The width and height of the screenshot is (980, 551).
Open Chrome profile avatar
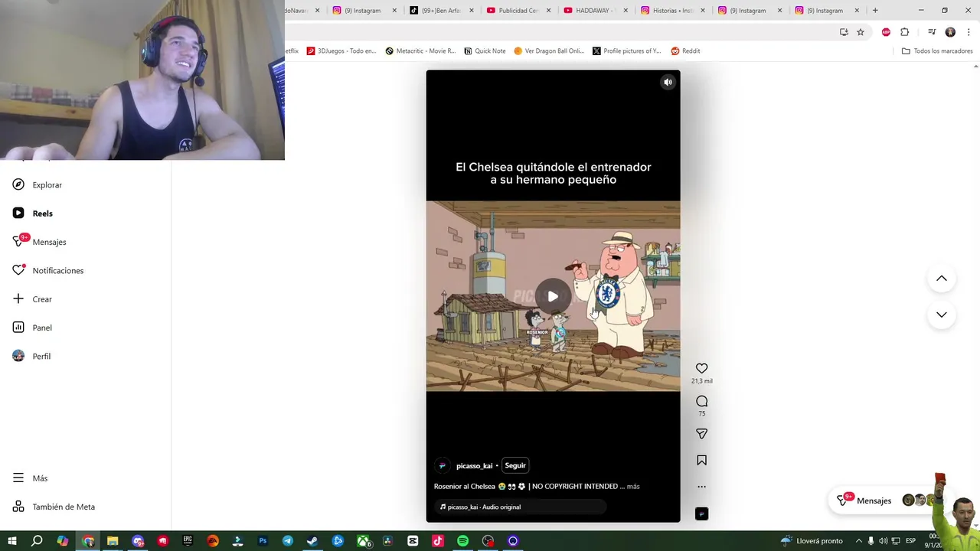(950, 32)
